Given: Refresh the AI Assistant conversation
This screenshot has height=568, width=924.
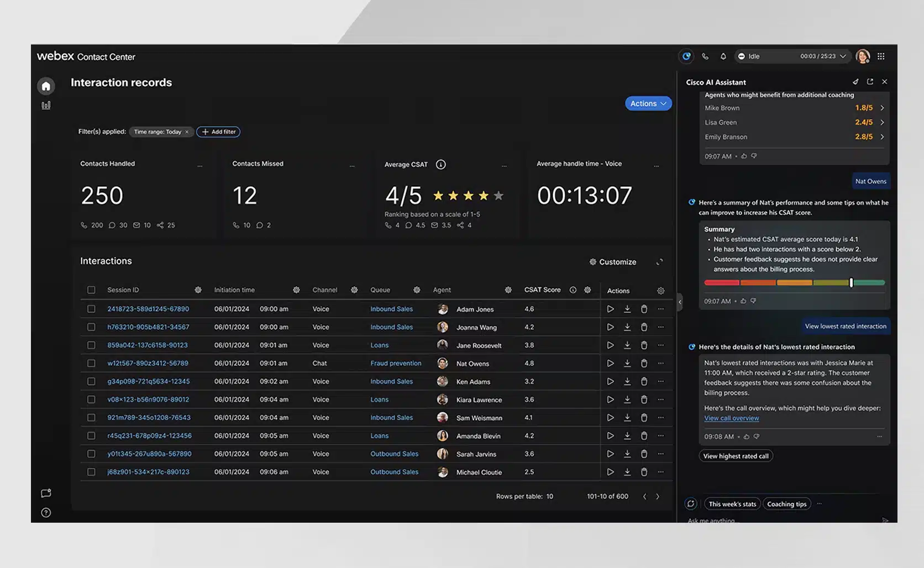Looking at the screenshot, I should tap(690, 504).
